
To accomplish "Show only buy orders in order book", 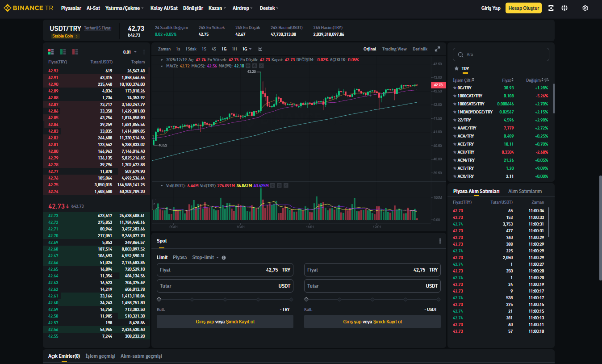I will pos(63,52).
